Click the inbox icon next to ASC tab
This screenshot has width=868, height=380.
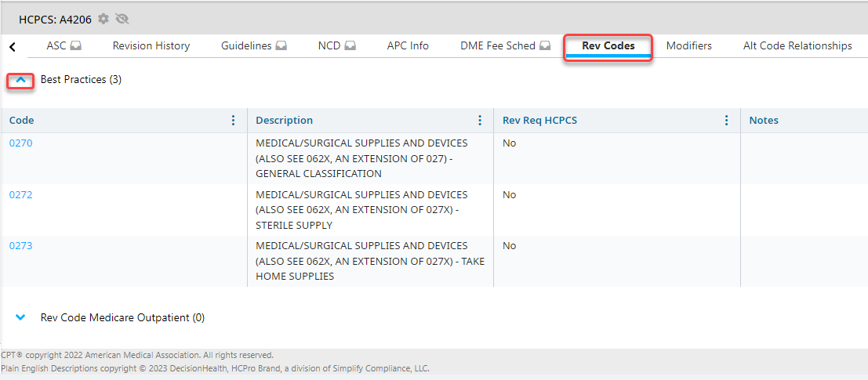tap(76, 46)
